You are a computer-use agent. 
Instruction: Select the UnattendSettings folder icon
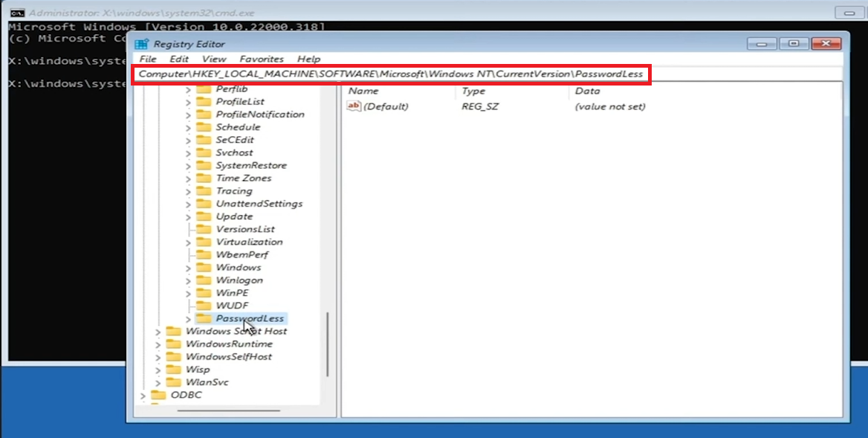coord(204,204)
